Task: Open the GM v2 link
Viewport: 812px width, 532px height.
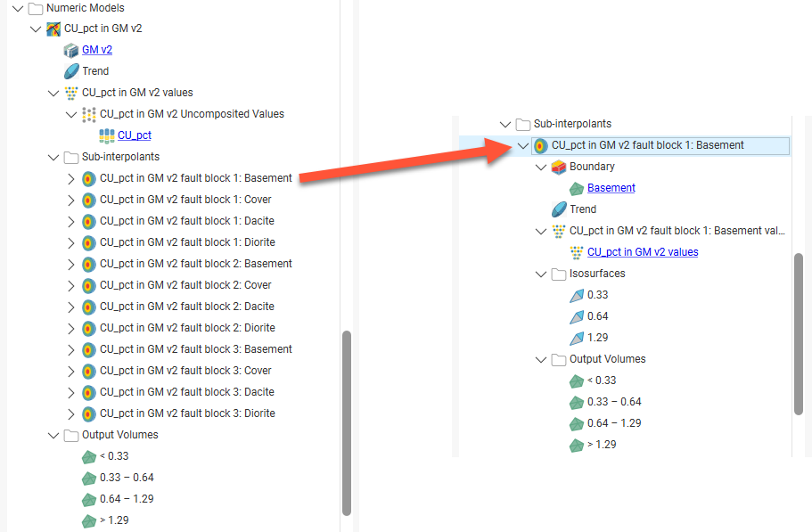Action: [97, 50]
